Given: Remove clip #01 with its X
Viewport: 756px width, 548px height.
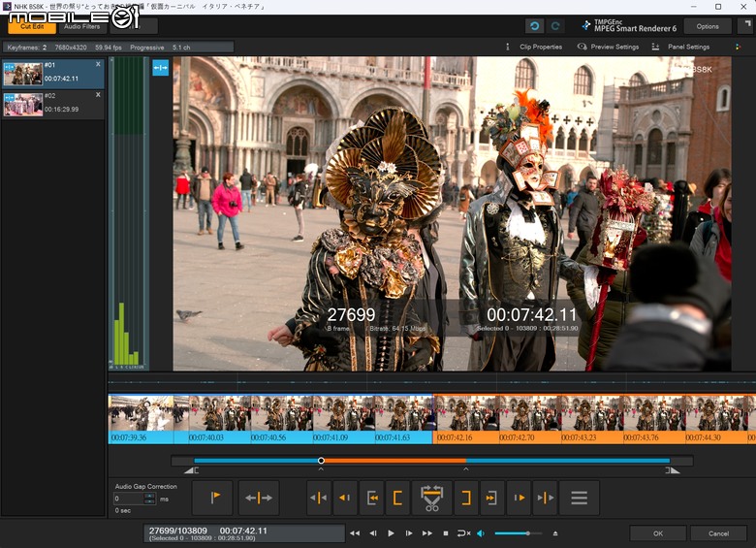Looking at the screenshot, I should [x=98, y=64].
